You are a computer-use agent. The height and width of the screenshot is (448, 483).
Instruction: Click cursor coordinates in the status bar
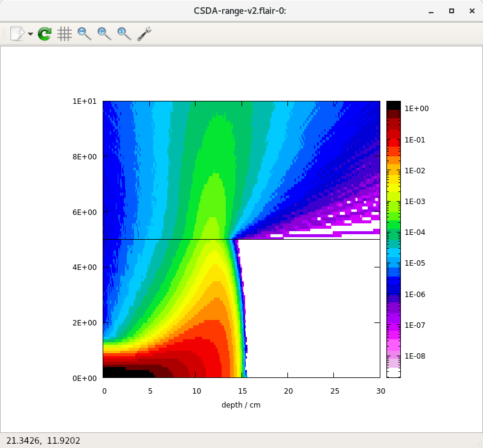(43, 441)
